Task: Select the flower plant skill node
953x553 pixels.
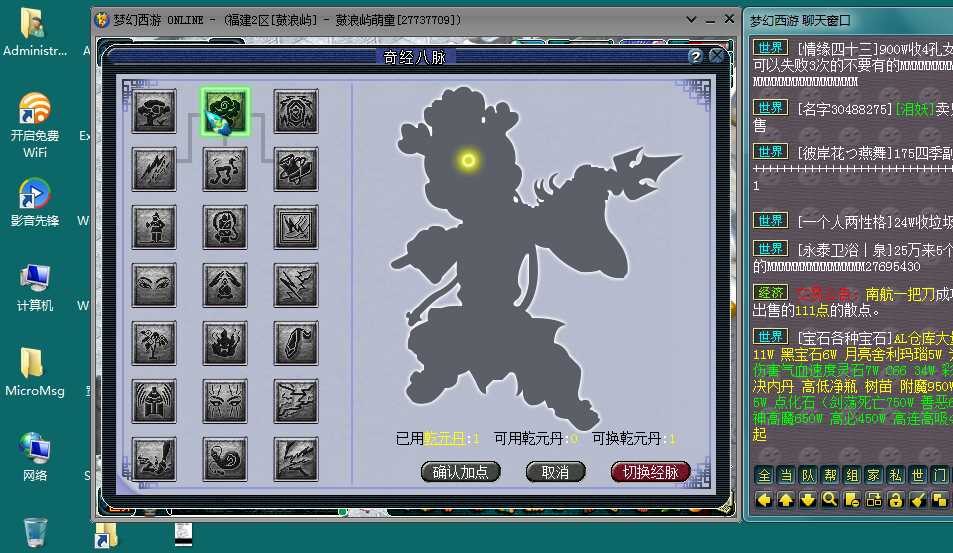Action: pos(154,343)
